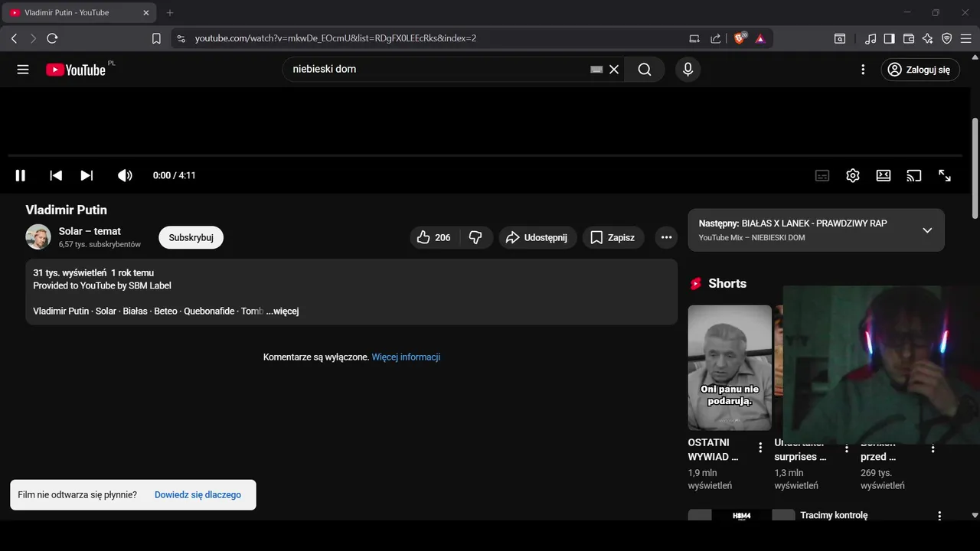Screen dimensions: 980x551
Task: Like the video with 206 likes
Action: 435,237
